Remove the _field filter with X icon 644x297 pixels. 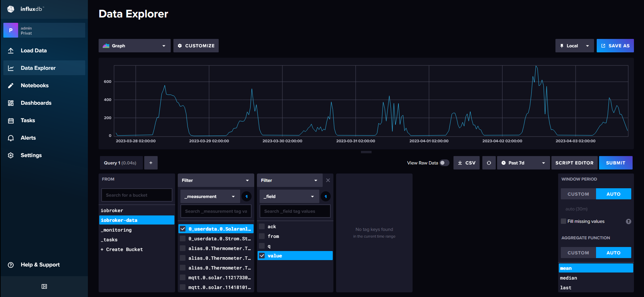click(328, 180)
